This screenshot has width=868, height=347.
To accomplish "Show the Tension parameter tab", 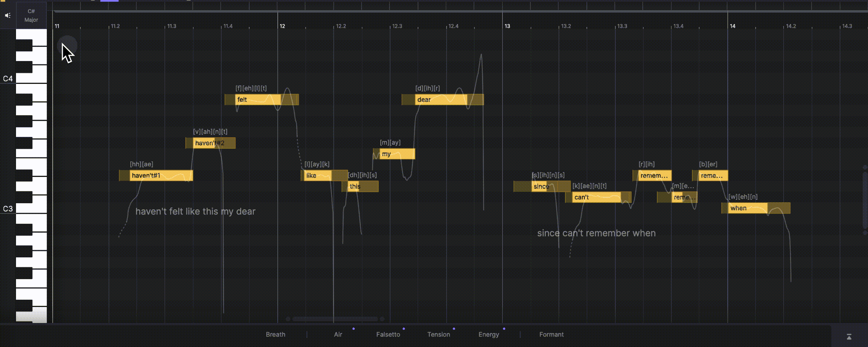I will pos(438,334).
